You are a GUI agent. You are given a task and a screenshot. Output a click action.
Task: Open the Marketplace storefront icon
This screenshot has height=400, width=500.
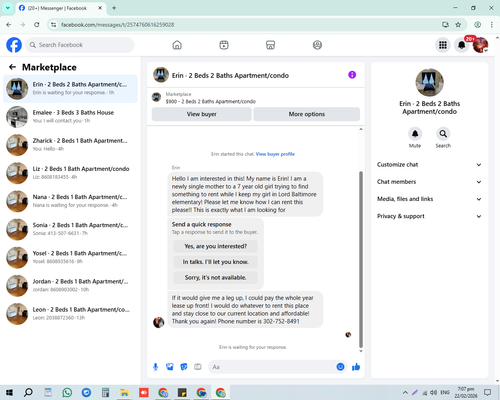(270, 45)
